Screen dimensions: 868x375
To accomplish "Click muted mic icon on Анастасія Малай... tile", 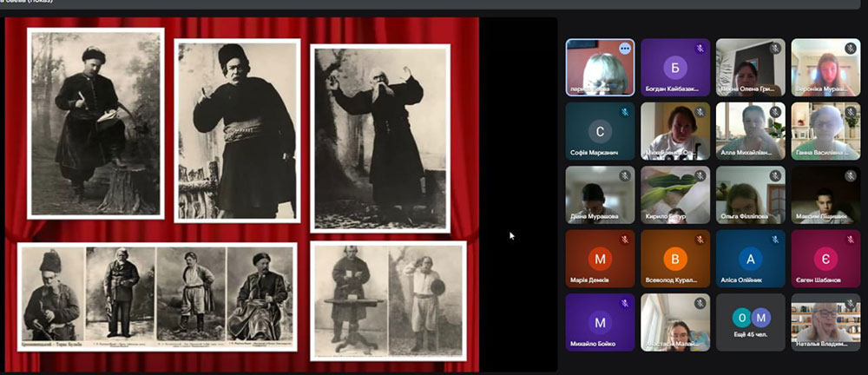I will [x=700, y=304].
